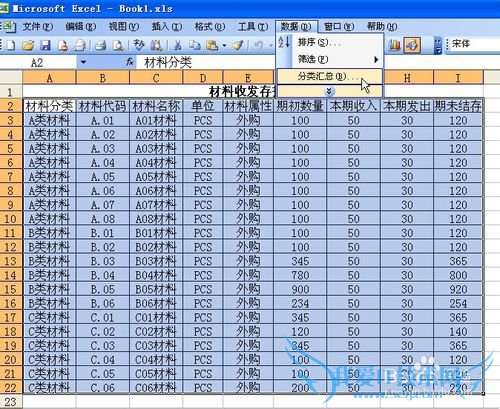
Task: Open the 筛选 (Filter) submenu arrow
Action: [x=376, y=60]
